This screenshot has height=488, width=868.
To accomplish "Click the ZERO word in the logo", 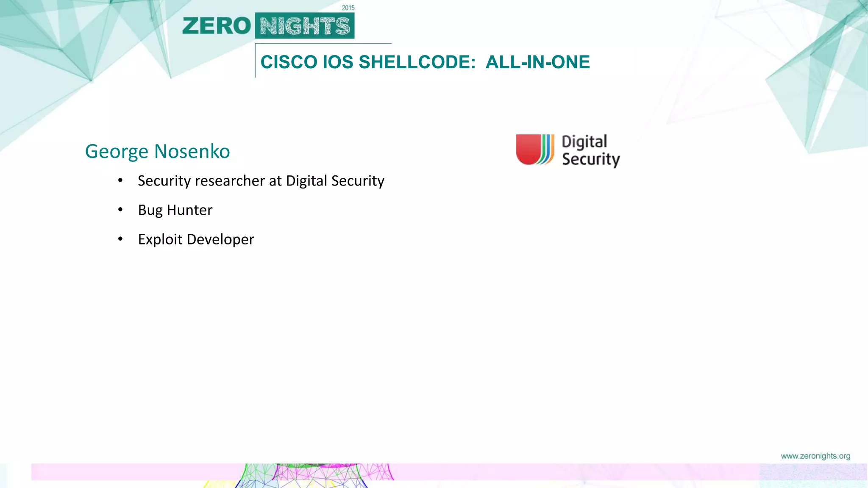I will 217,26.
